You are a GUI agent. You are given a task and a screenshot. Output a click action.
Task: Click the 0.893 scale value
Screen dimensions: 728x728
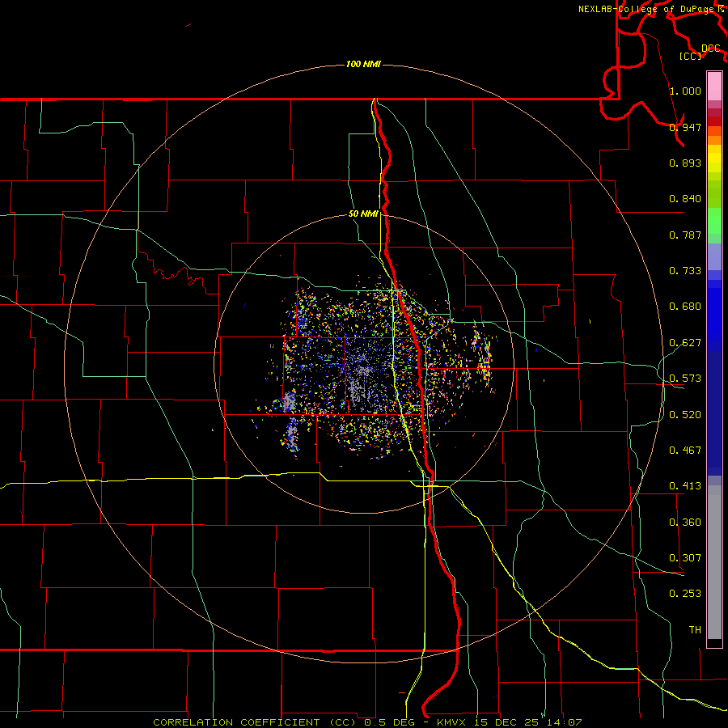(x=685, y=163)
